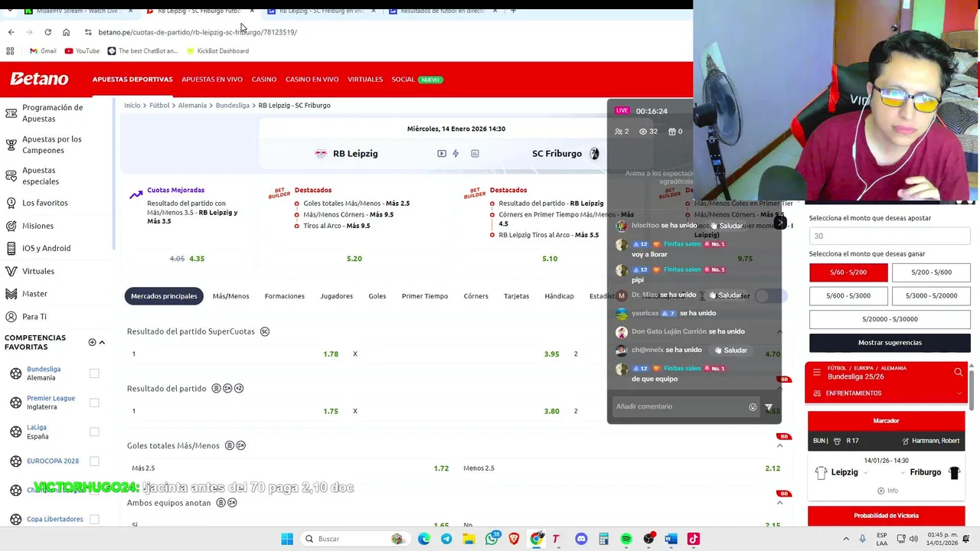
Task: Click the live stream video icon beside RB Leipzig
Action: (442, 154)
